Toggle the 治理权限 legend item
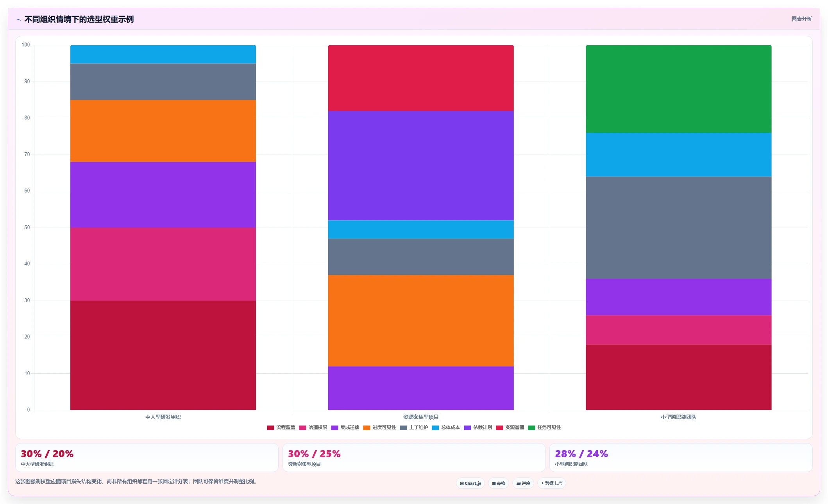The width and height of the screenshot is (828, 504). 313,427
